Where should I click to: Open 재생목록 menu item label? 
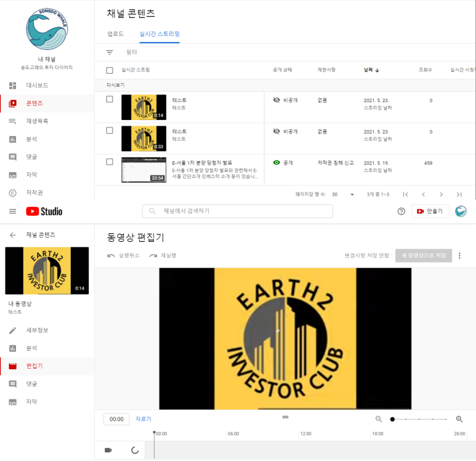(x=37, y=121)
